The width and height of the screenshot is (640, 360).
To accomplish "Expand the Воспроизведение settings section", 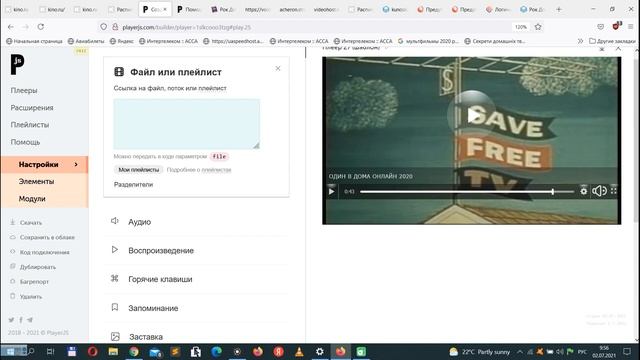I will (x=161, y=251).
